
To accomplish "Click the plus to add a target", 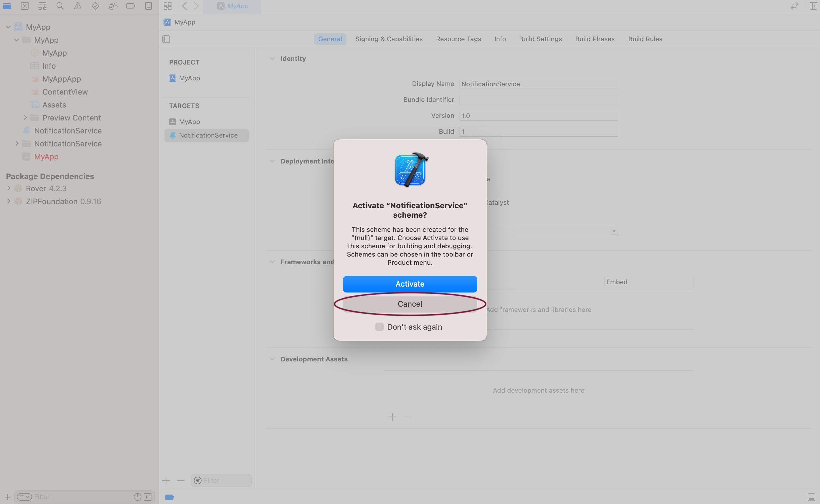I will pyautogui.click(x=166, y=480).
